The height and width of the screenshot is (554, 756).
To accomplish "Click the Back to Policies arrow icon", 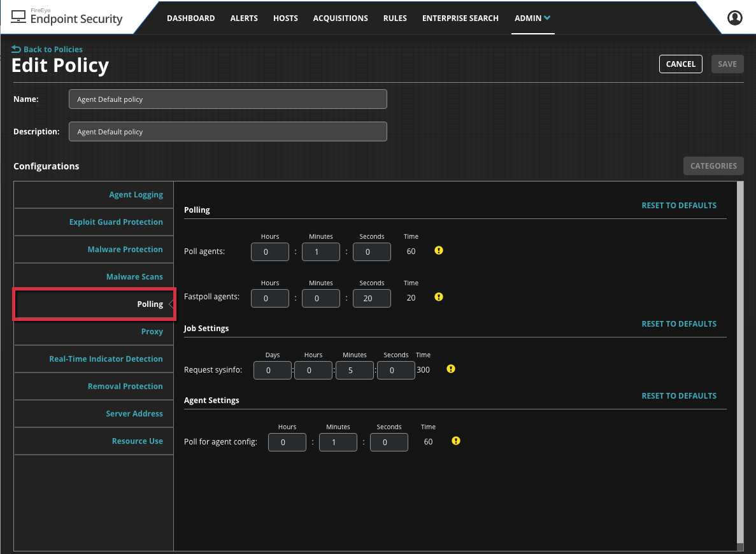I will coord(16,49).
